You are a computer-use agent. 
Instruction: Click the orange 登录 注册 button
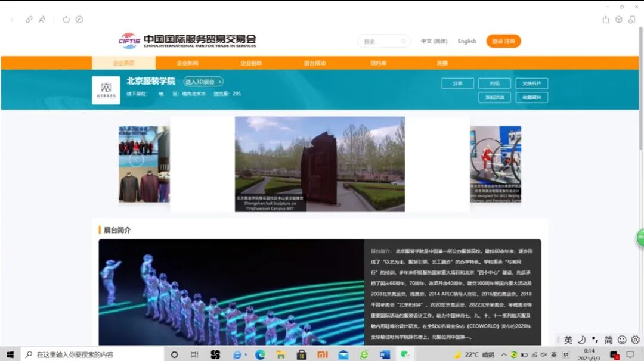coord(503,41)
